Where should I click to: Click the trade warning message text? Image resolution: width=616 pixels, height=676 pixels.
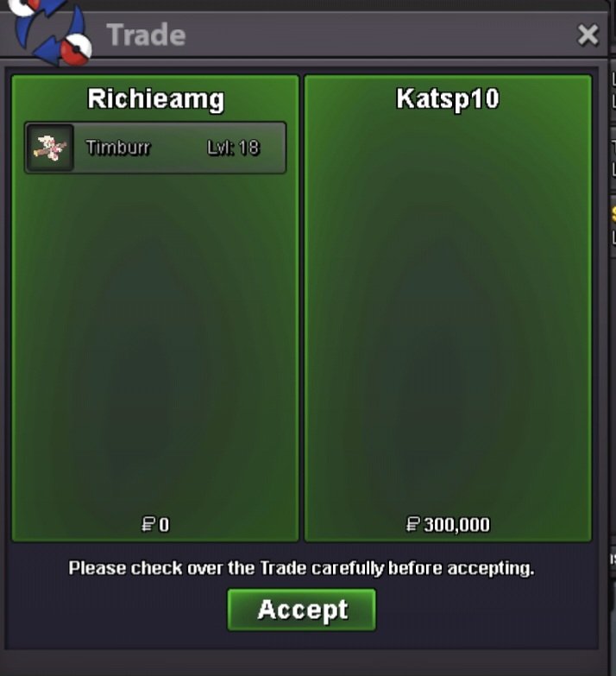(x=302, y=568)
